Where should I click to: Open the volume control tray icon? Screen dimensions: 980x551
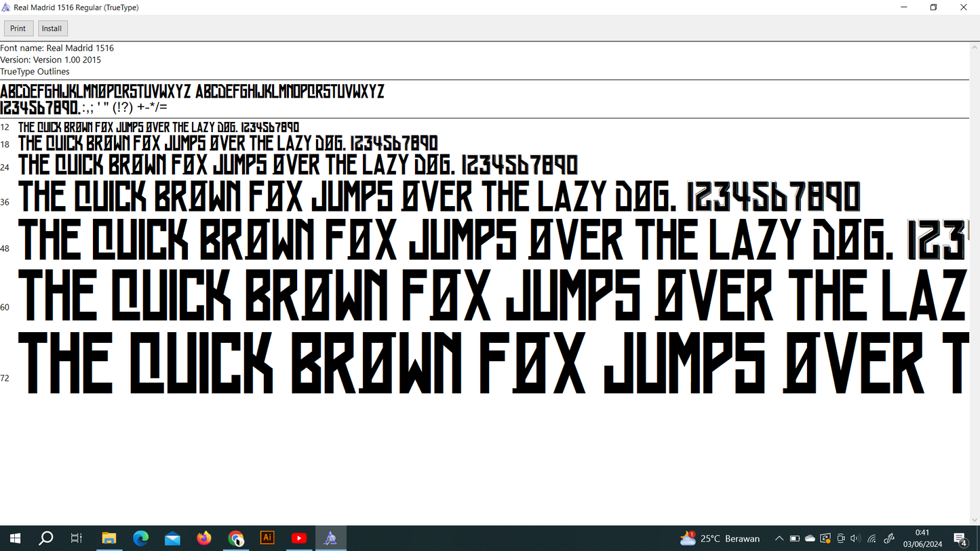pos(855,539)
